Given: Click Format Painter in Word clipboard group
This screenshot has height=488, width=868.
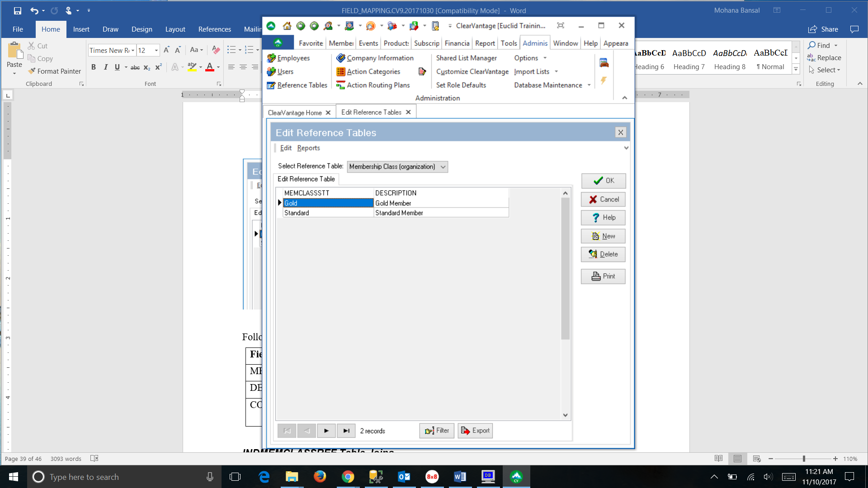Looking at the screenshot, I should [x=54, y=71].
